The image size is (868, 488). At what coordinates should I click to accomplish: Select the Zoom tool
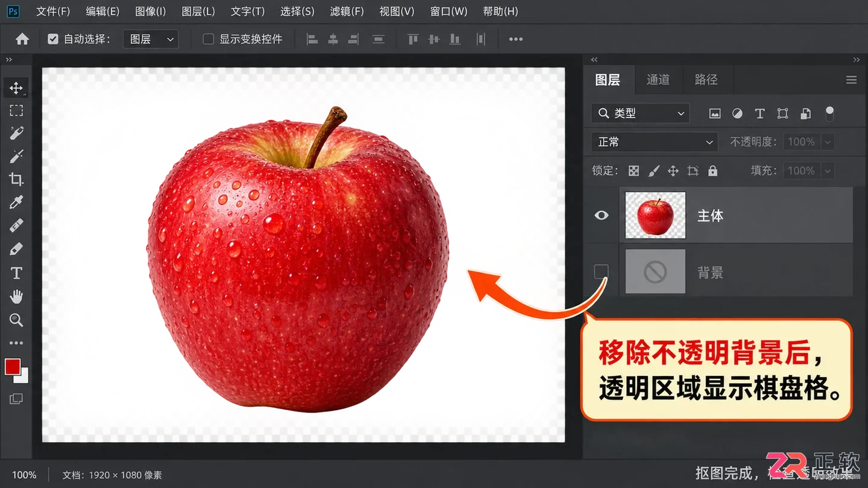pyautogui.click(x=16, y=320)
